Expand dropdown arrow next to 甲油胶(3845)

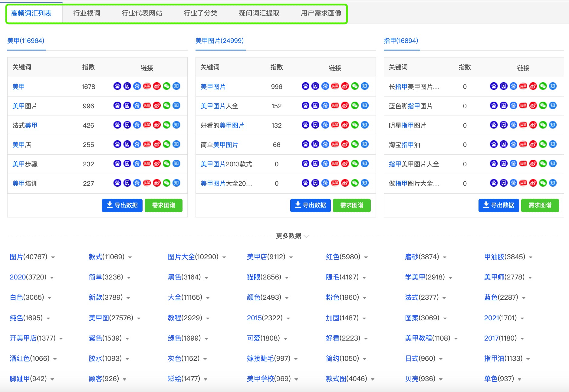(x=531, y=257)
